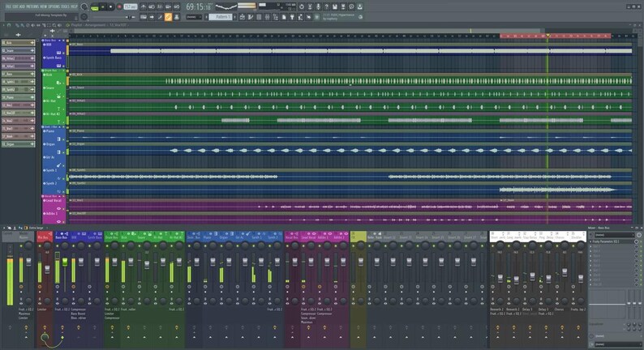Click the playlist snap magnet icon
This screenshot has height=350, width=644.
(9, 25)
